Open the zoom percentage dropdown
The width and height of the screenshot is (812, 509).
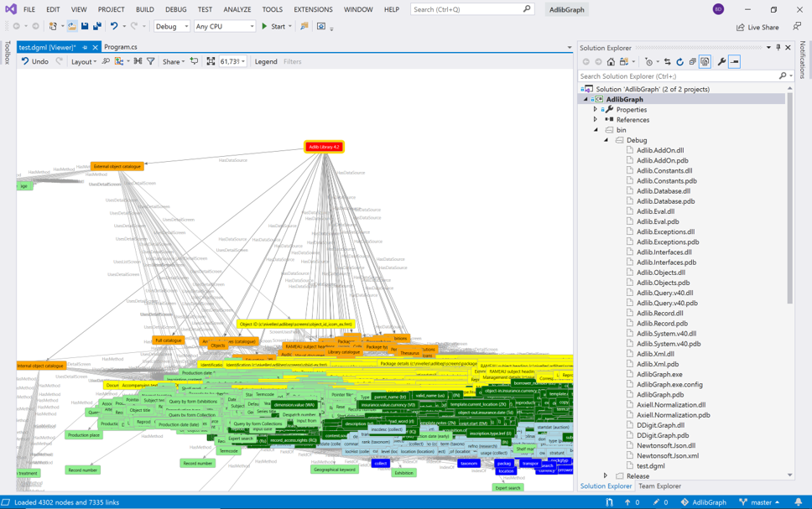point(243,61)
